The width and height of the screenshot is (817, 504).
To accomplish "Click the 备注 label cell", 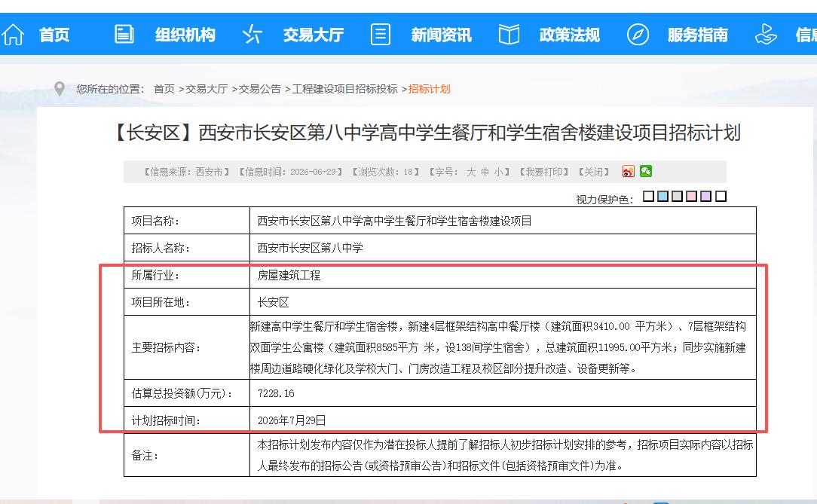I will point(187,455).
